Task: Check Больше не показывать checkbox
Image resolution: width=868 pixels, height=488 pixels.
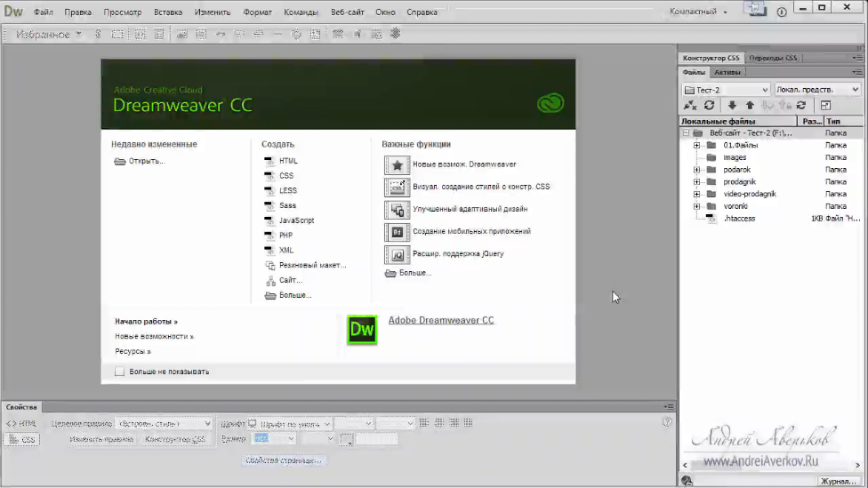Action: click(119, 372)
